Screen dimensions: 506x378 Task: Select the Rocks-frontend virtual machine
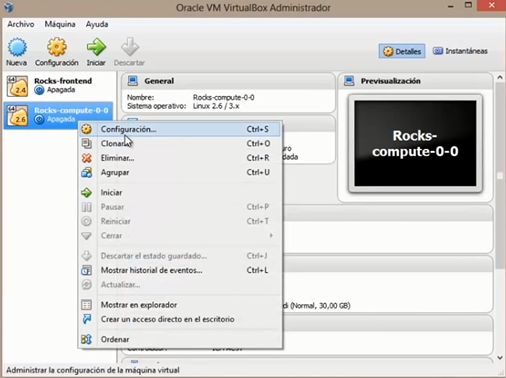point(59,86)
